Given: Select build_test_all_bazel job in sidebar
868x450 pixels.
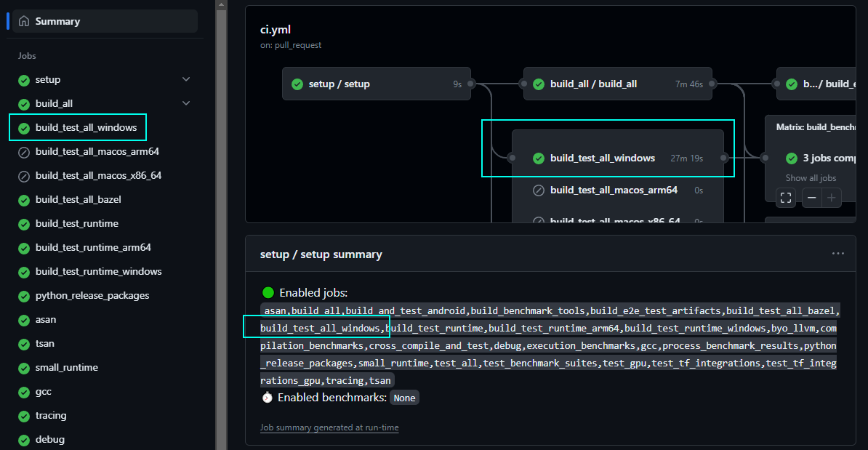Looking at the screenshot, I should (x=78, y=200).
